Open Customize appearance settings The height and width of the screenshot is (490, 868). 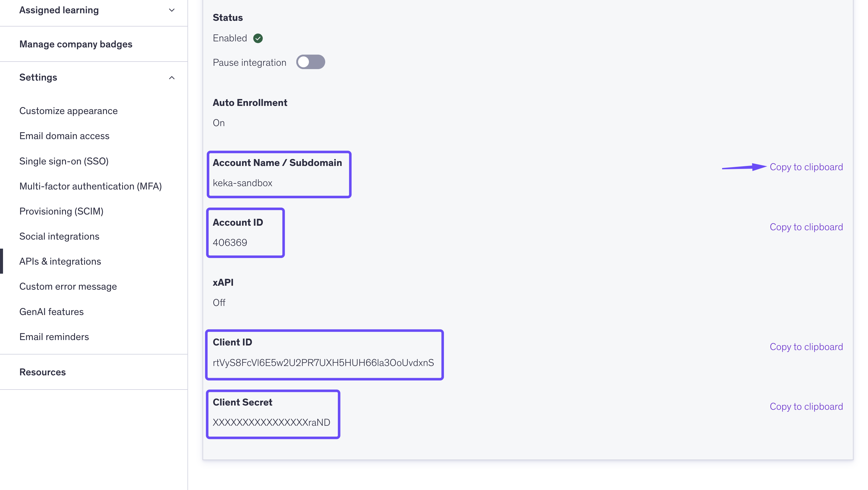(68, 111)
